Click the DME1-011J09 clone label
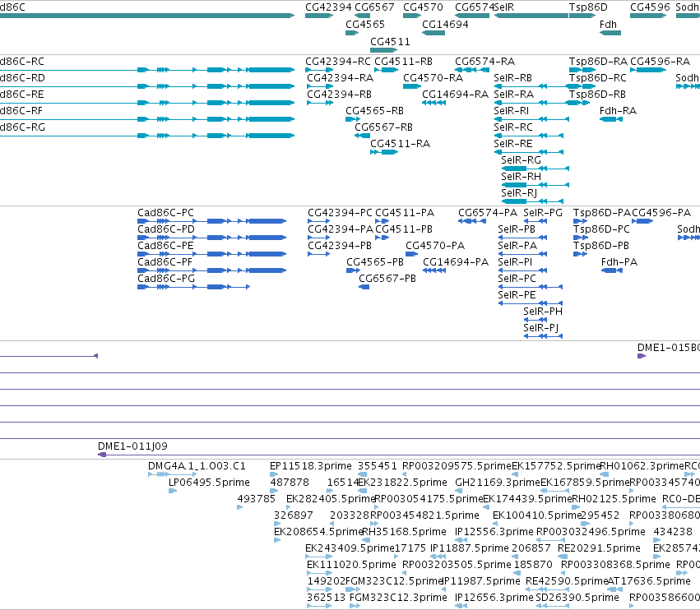This screenshot has height=610, width=700. pyautogui.click(x=132, y=446)
